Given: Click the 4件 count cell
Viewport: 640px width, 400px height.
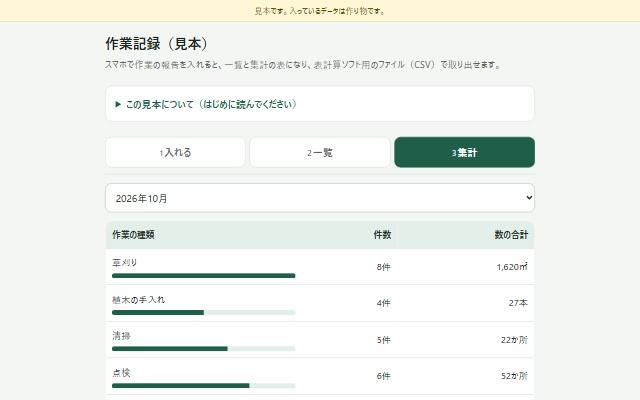Looking at the screenshot, I should tap(383, 303).
